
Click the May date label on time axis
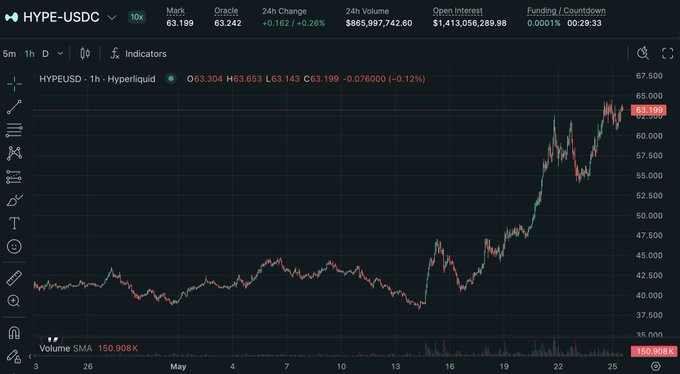point(178,367)
